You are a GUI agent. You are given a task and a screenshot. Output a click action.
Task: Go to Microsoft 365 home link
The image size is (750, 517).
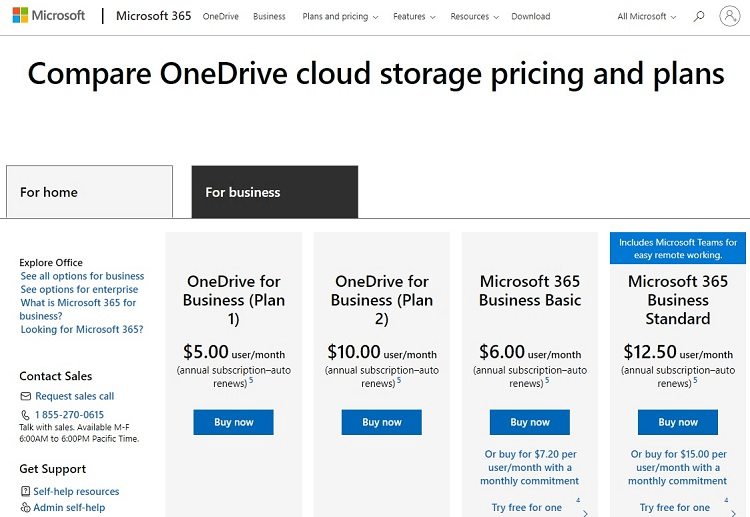154,16
